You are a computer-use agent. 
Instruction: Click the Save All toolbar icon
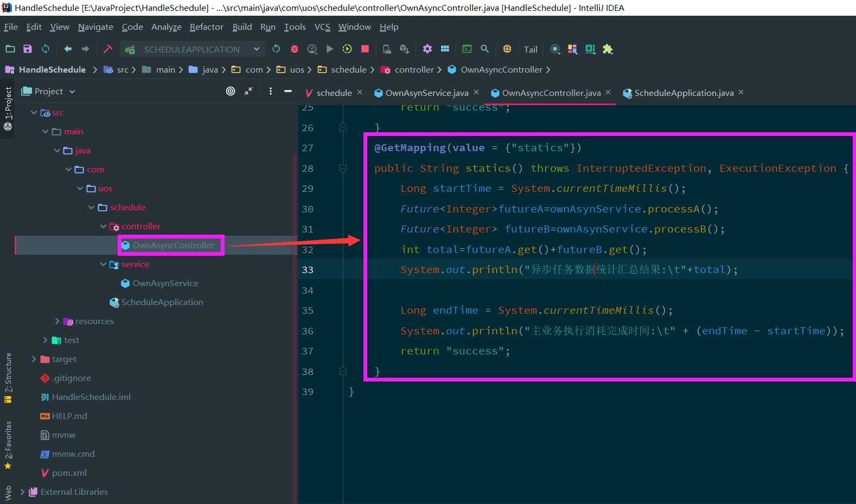(x=28, y=49)
